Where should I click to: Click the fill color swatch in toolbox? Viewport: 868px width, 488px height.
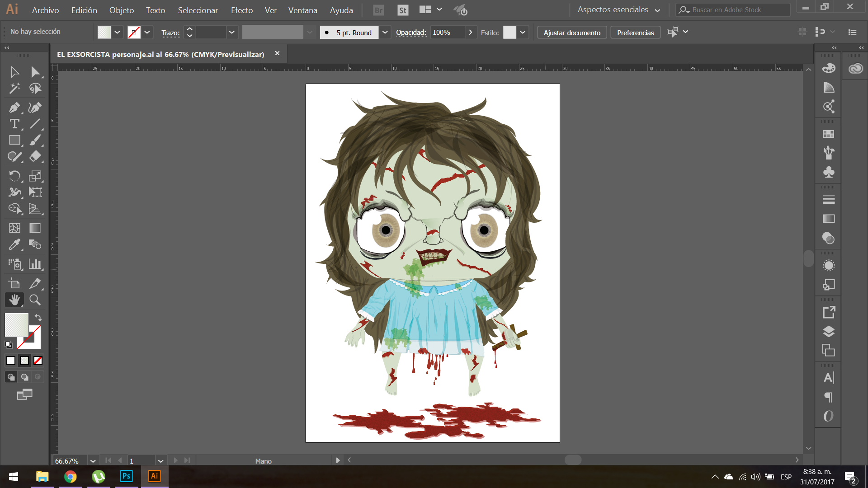[x=16, y=325]
